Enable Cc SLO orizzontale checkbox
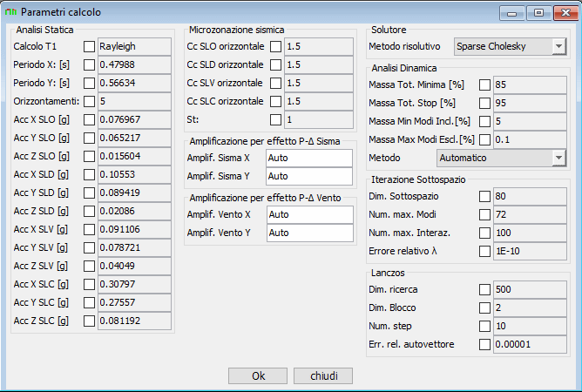Image resolution: width=582 pixels, height=392 pixels. [276, 46]
